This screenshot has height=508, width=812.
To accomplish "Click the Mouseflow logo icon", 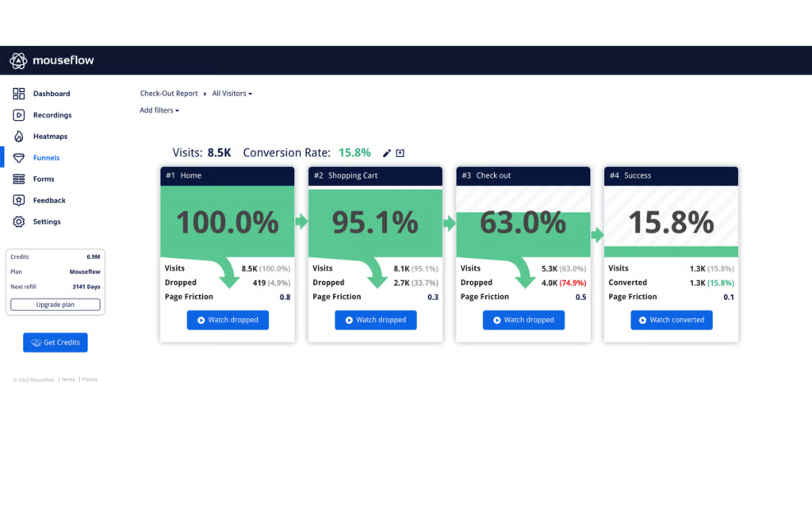I will pyautogui.click(x=18, y=60).
